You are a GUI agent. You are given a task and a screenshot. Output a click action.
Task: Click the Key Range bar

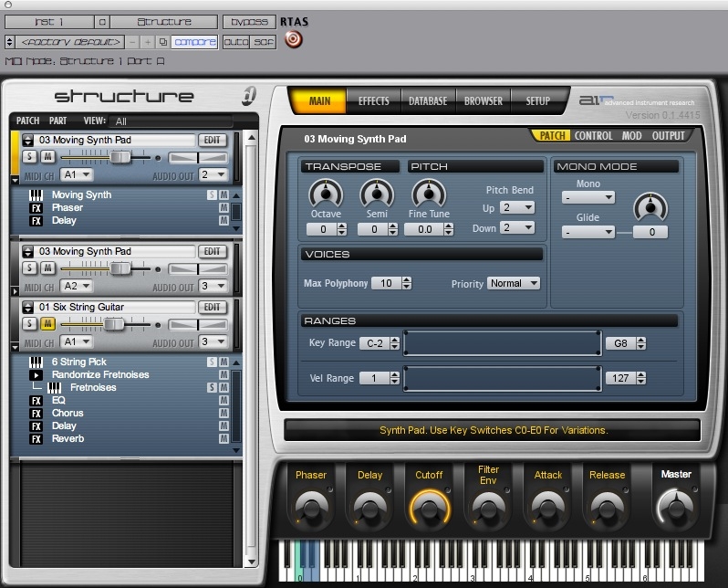(503, 343)
